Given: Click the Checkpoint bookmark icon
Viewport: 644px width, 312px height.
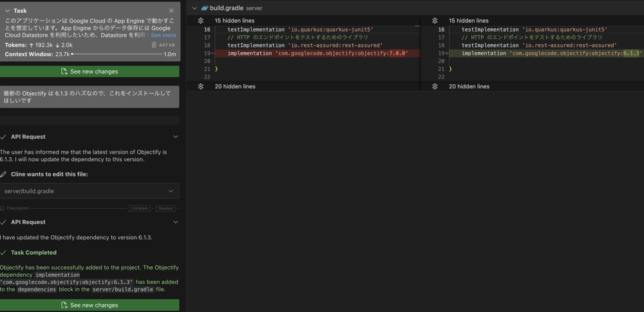Looking at the screenshot, I should pos(2,208).
